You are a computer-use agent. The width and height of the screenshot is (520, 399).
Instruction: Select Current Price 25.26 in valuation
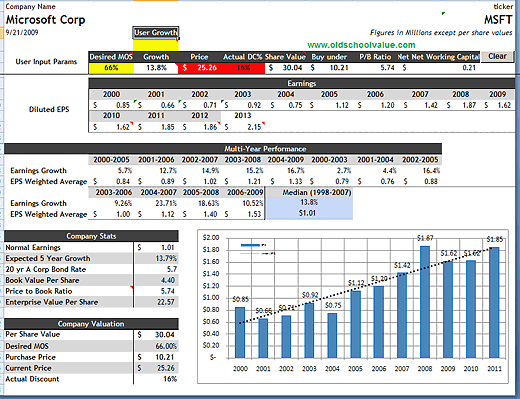[156, 368]
